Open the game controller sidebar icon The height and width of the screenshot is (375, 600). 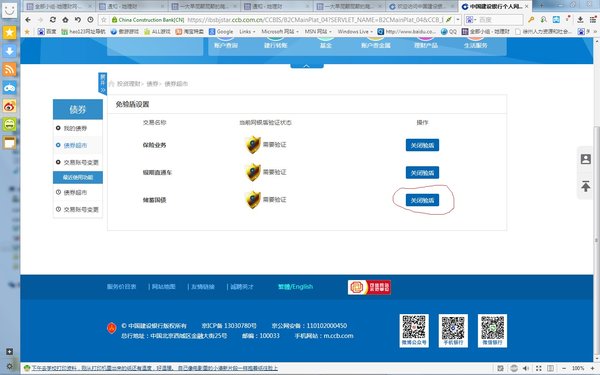point(10,88)
